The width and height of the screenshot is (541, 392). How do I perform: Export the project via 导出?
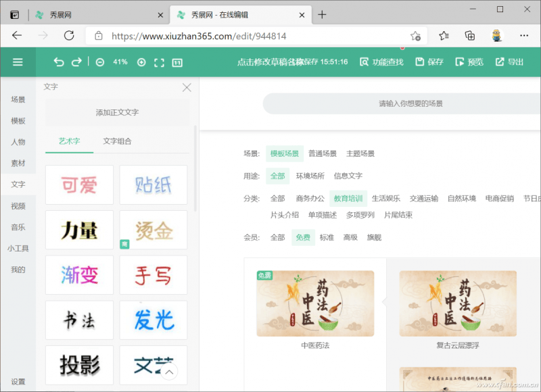(509, 61)
